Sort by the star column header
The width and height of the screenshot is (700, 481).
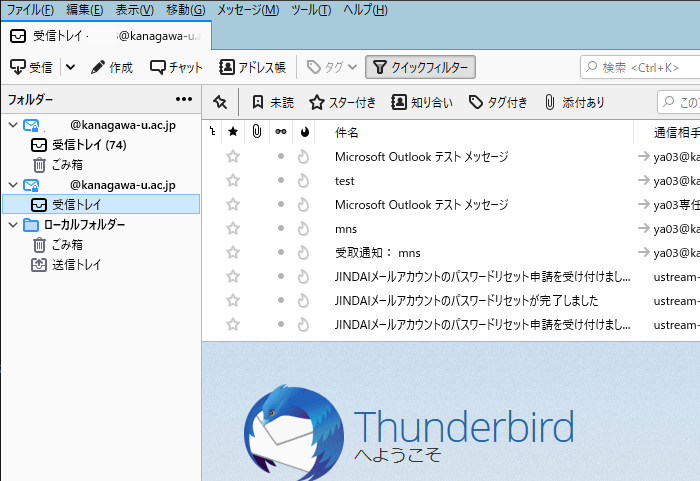233,132
